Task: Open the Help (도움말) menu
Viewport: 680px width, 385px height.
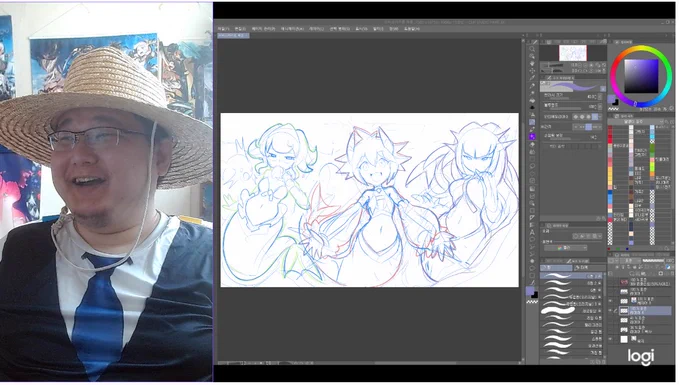Action: (x=412, y=29)
